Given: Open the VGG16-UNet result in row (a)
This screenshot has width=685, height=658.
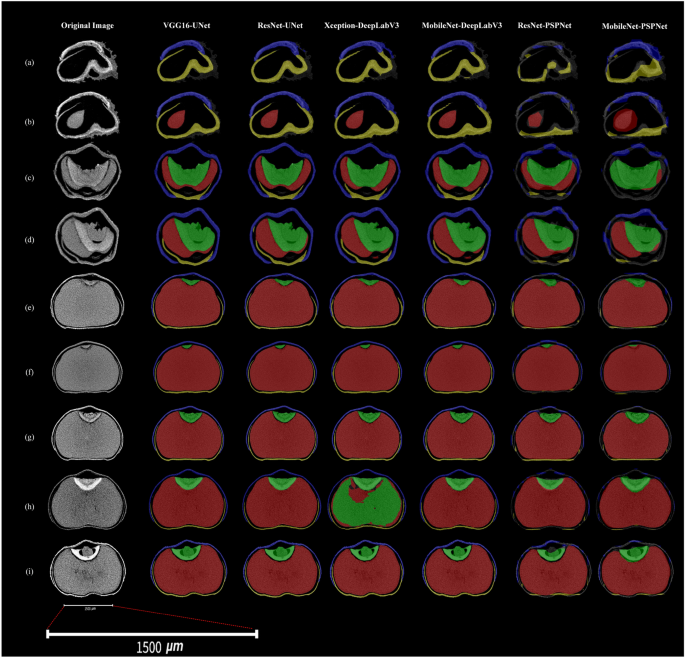Looking at the screenshot, I should coord(188,62).
